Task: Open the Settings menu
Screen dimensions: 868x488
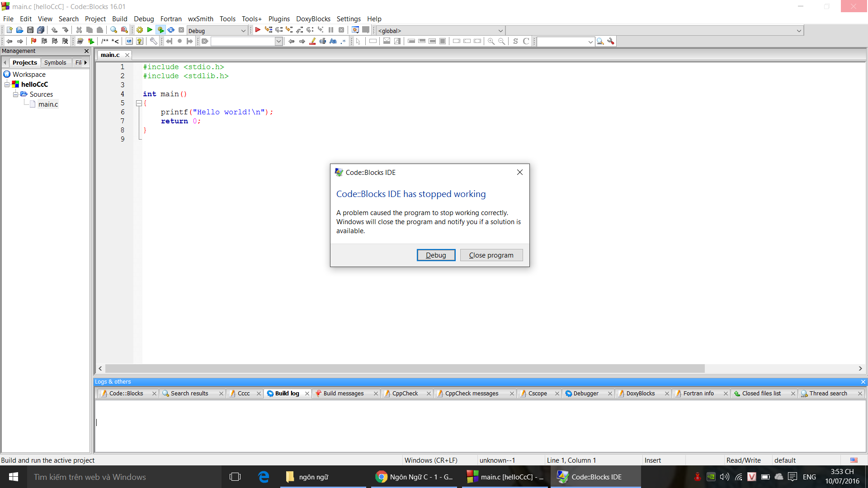Action: (348, 19)
